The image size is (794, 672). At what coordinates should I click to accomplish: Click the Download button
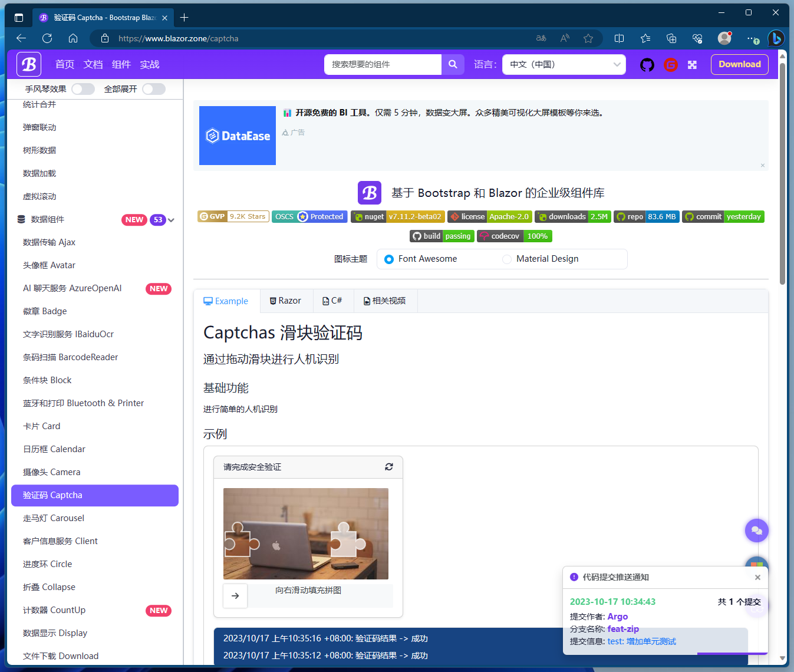739,64
